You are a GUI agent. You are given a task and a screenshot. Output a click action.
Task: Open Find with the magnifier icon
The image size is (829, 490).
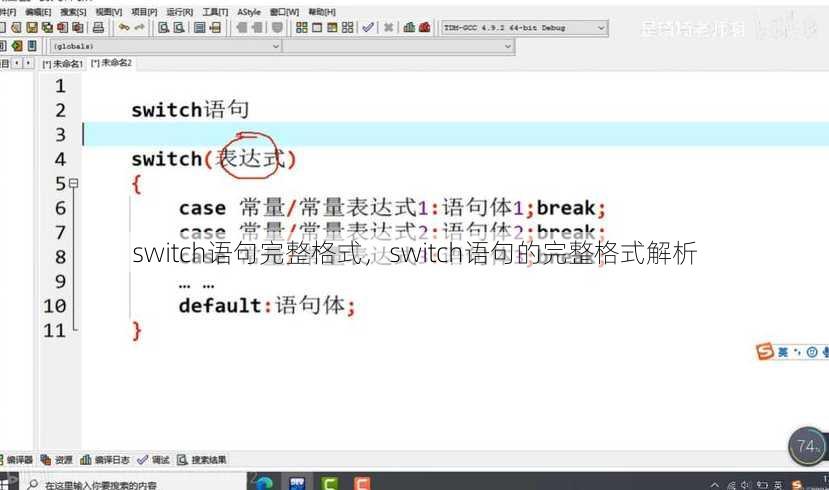pos(163,27)
